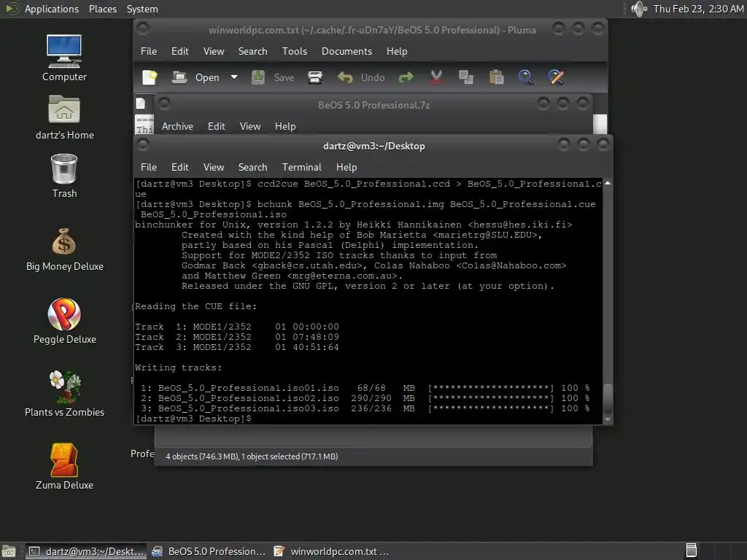Select the Computer desktop icon

(x=64, y=58)
